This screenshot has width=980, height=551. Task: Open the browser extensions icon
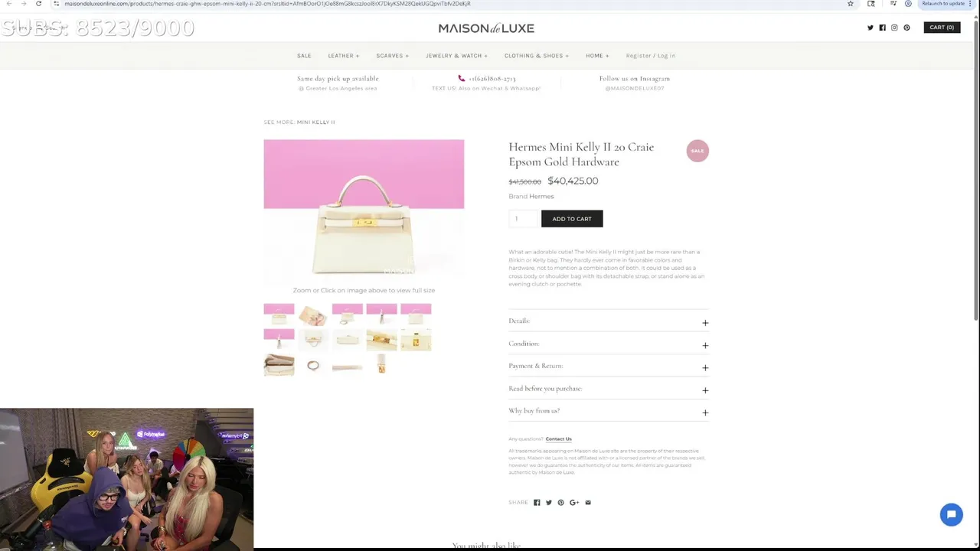coord(871,4)
